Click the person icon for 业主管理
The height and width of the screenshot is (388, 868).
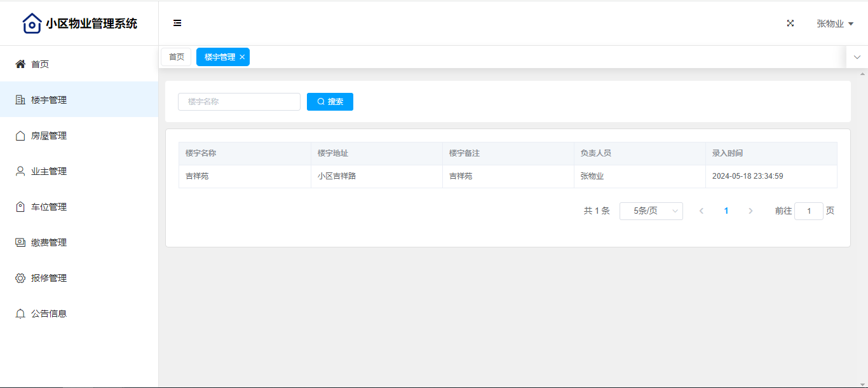click(20, 171)
